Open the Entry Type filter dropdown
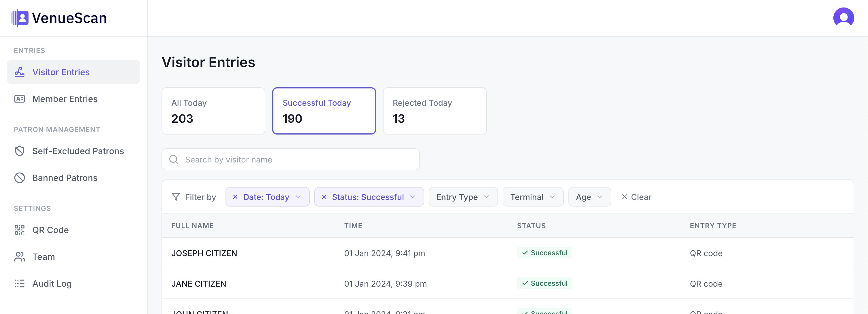 click(463, 197)
